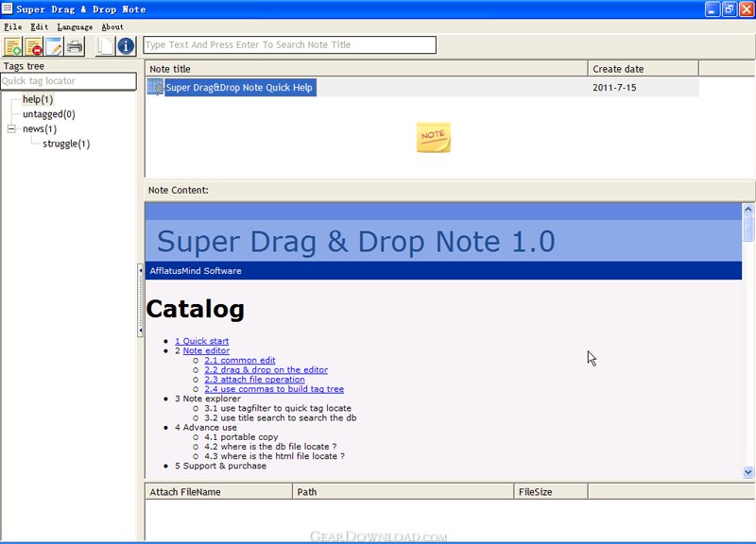Open the Language menu
The height and width of the screenshot is (544, 756).
[x=75, y=27]
